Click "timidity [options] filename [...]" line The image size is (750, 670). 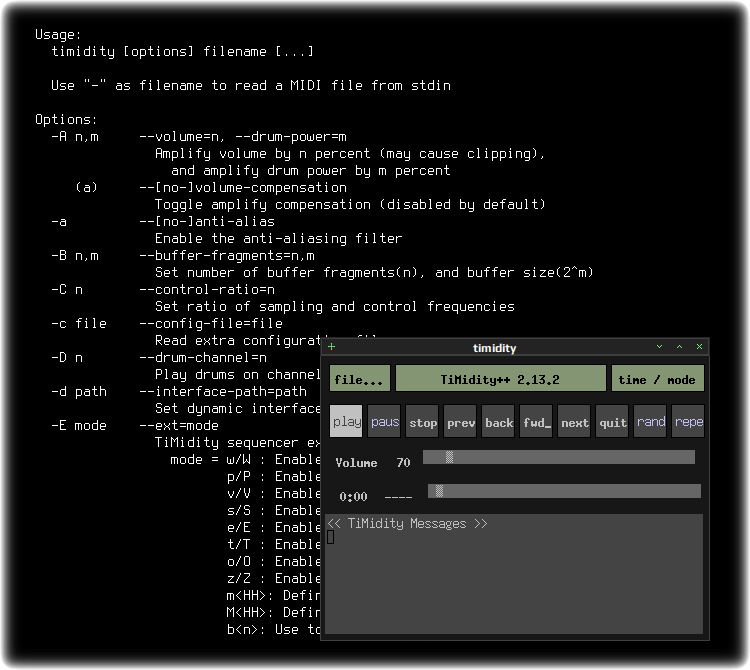pyautogui.click(x=183, y=52)
